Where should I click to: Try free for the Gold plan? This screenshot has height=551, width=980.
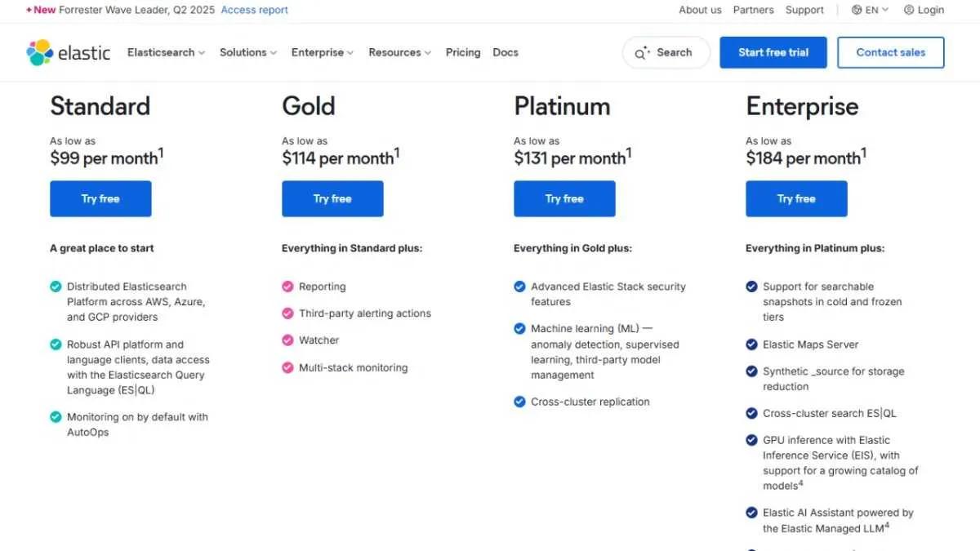click(x=332, y=198)
